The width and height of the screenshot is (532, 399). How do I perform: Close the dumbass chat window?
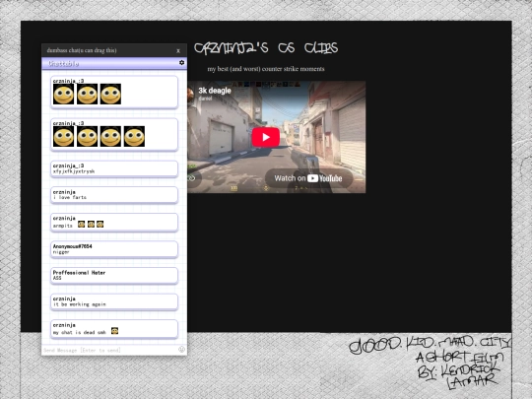178,50
